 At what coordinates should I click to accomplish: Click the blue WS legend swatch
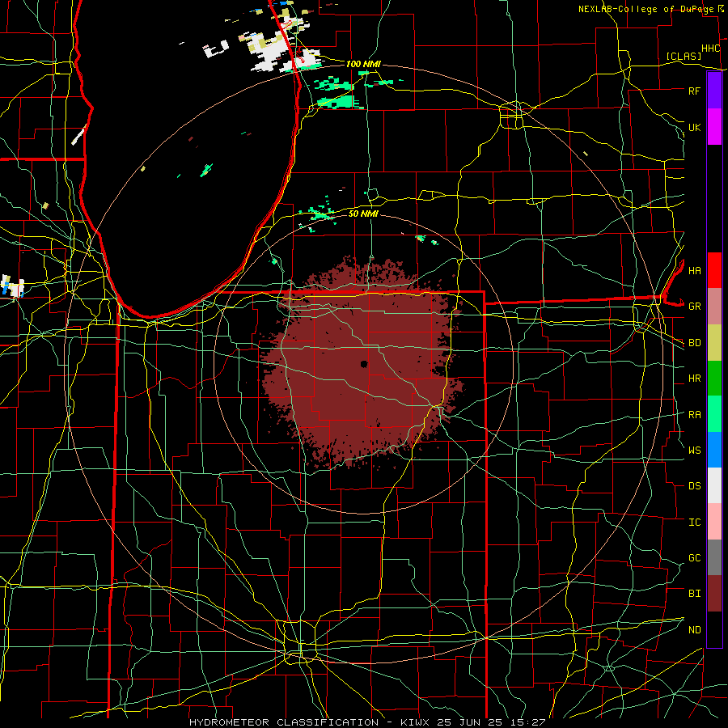(x=714, y=450)
